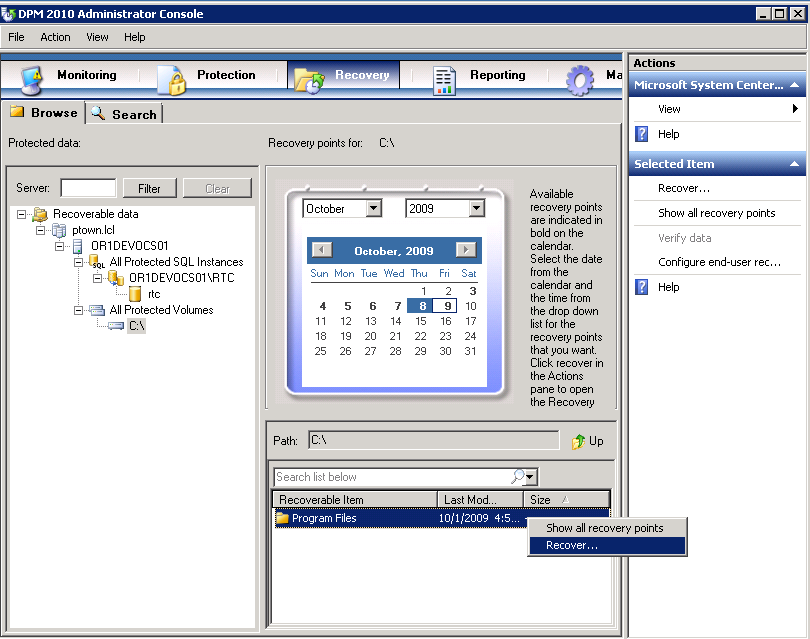Click the Program Files folder icon
The image size is (810, 639).
(282, 518)
